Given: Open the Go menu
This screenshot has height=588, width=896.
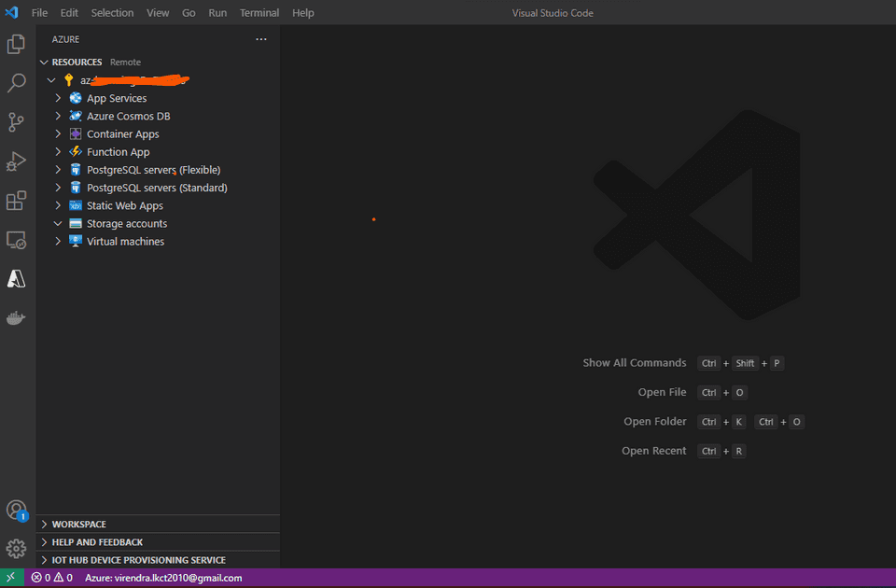Looking at the screenshot, I should click(189, 12).
